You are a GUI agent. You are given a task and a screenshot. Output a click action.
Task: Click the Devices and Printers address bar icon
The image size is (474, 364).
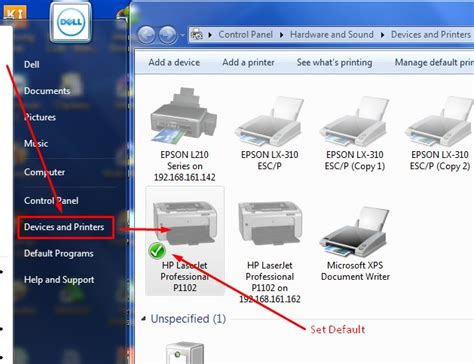(x=197, y=35)
